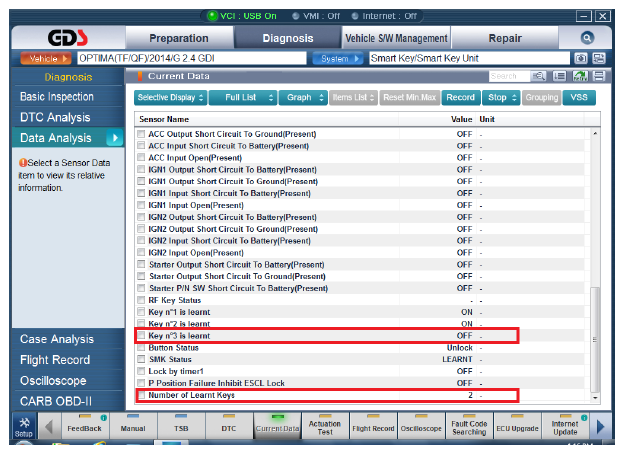Open Full List dropdown
The width and height of the screenshot is (624, 454).
(x=242, y=97)
